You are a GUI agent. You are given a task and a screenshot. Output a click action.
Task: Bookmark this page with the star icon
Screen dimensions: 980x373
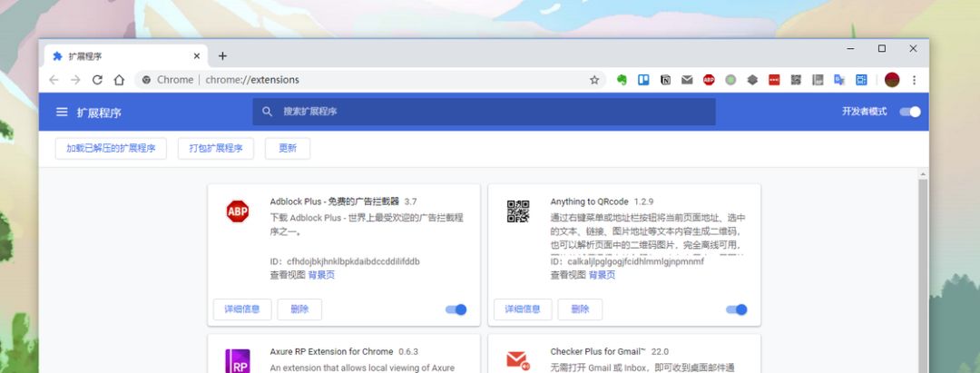pos(594,80)
